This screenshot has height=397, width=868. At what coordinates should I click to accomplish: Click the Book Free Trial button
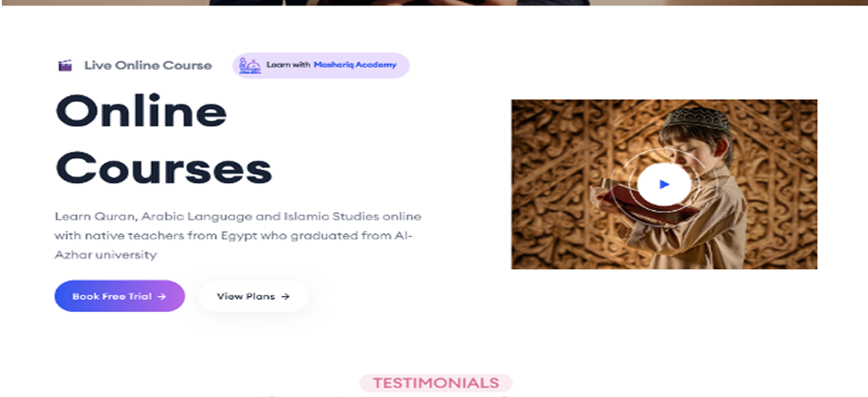120,296
